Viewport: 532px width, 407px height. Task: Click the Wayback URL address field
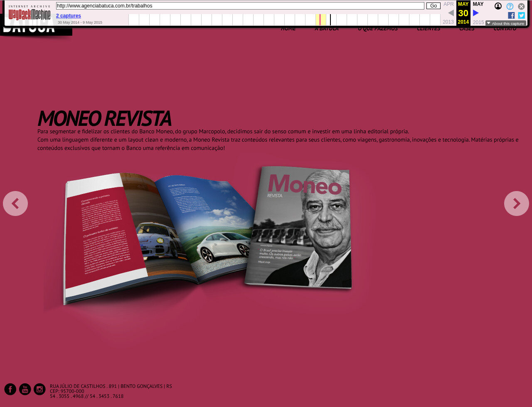coord(240,6)
